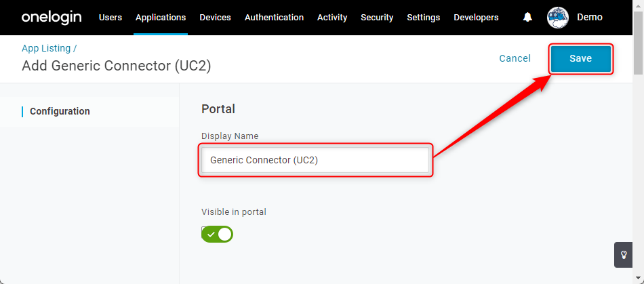The width and height of the screenshot is (644, 284).
Task: Expand the Authentication menu
Action: point(274,18)
